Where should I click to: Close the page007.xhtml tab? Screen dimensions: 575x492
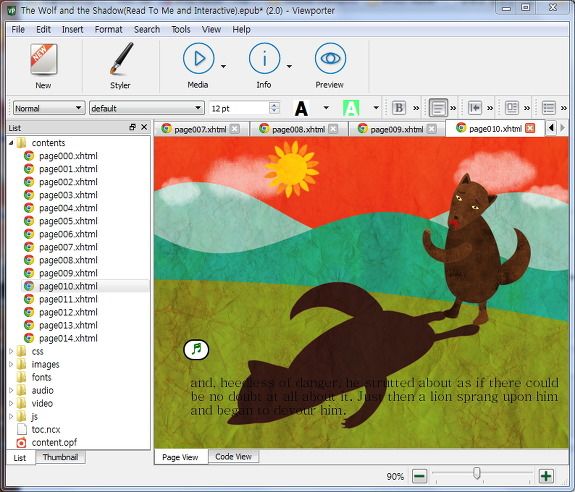coord(235,129)
